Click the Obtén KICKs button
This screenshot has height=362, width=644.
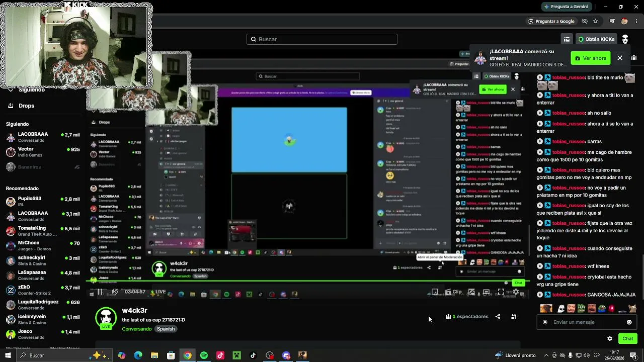click(x=596, y=39)
